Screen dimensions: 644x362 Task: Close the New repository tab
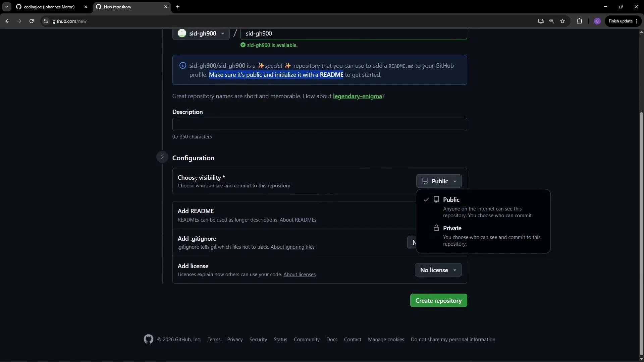165,7
